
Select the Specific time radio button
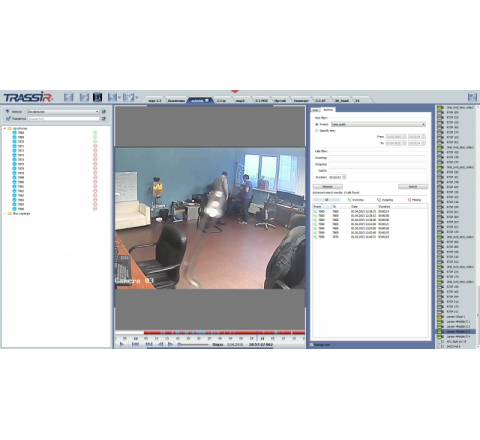(317, 131)
